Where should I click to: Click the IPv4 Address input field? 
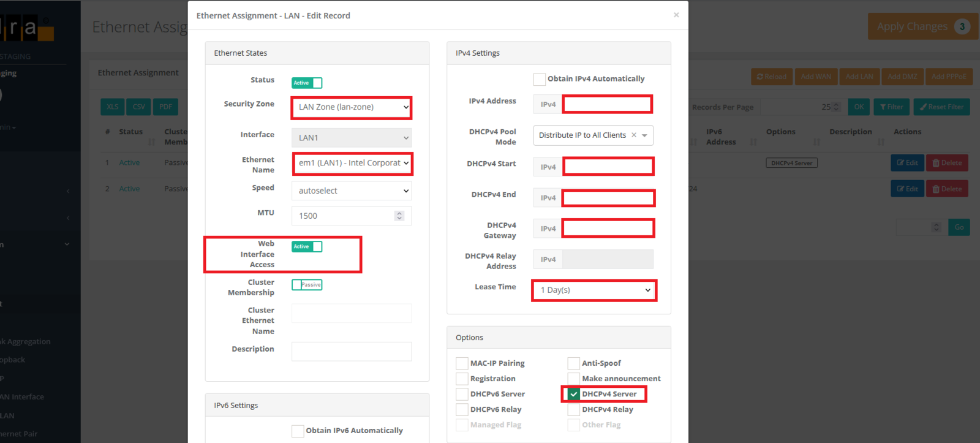(x=607, y=104)
